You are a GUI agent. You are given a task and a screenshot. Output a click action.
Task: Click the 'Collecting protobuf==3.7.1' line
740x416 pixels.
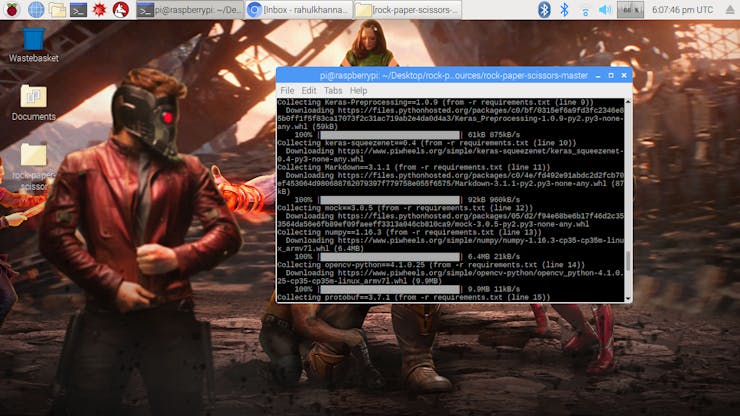pyautogui.click(x=413, y=297)
